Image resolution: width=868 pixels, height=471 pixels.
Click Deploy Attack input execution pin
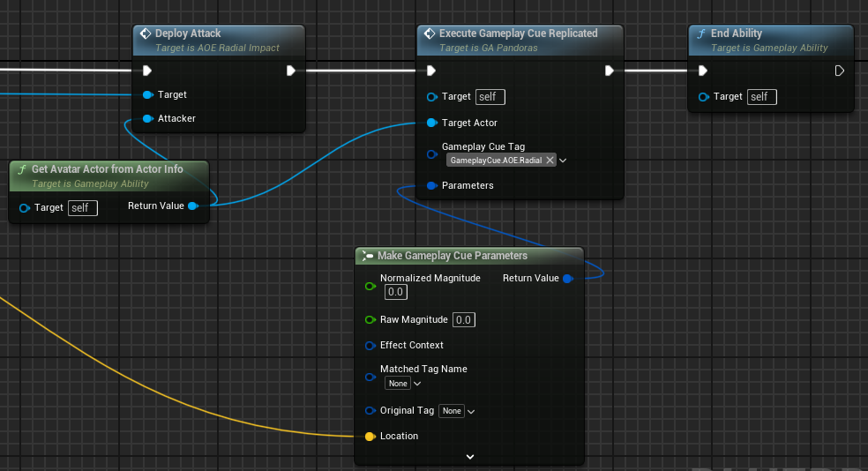tap(146, 71)
